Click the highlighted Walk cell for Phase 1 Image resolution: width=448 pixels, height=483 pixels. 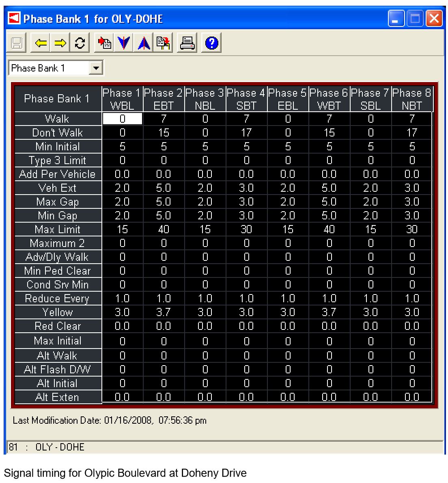point(123,119)
